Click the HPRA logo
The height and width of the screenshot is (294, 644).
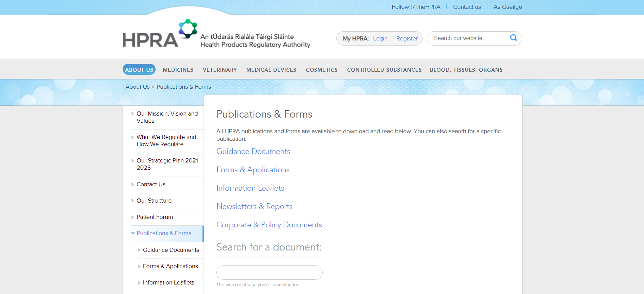160,34
